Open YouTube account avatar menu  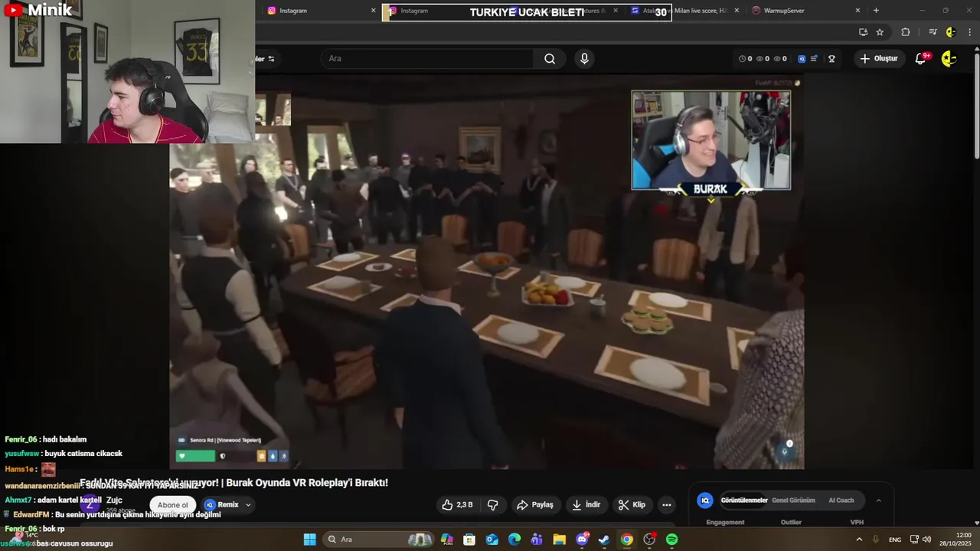tap(949, 59)
